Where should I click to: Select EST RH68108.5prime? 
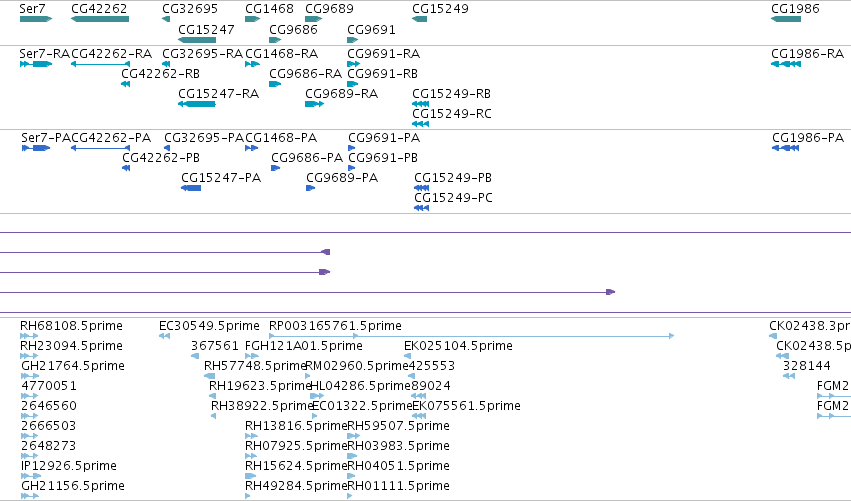[x=29, y=336]
